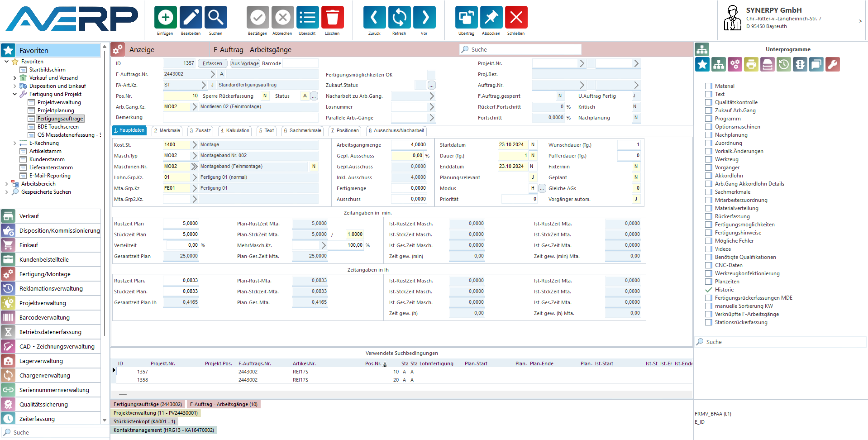Click the orange printer icon in Unterprogramme
The image size is (868, 440).
pyautogui.click(x=751, y=65)
